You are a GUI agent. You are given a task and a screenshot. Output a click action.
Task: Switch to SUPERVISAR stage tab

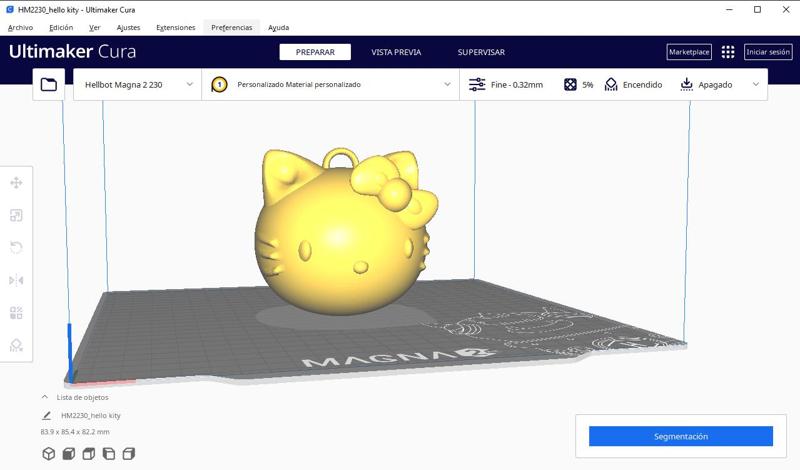tap(481, 52)
